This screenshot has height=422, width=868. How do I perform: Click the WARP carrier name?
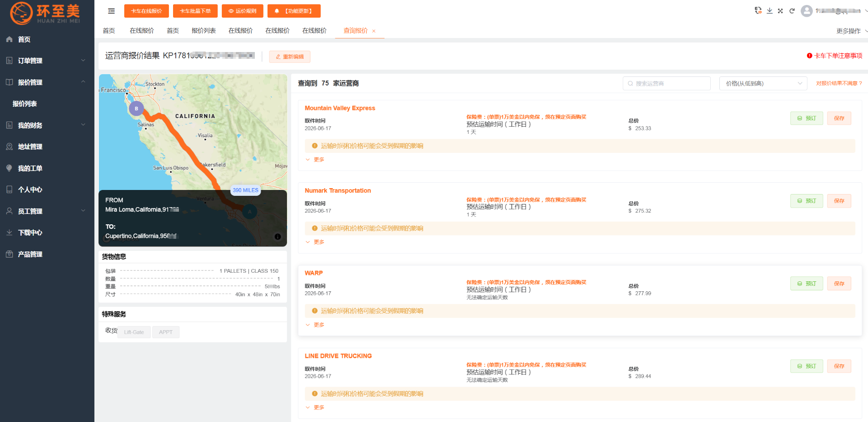coord(314,273)
